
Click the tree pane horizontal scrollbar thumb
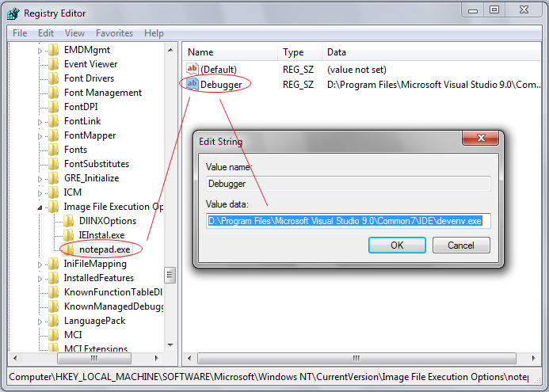(x=94, y=358)
